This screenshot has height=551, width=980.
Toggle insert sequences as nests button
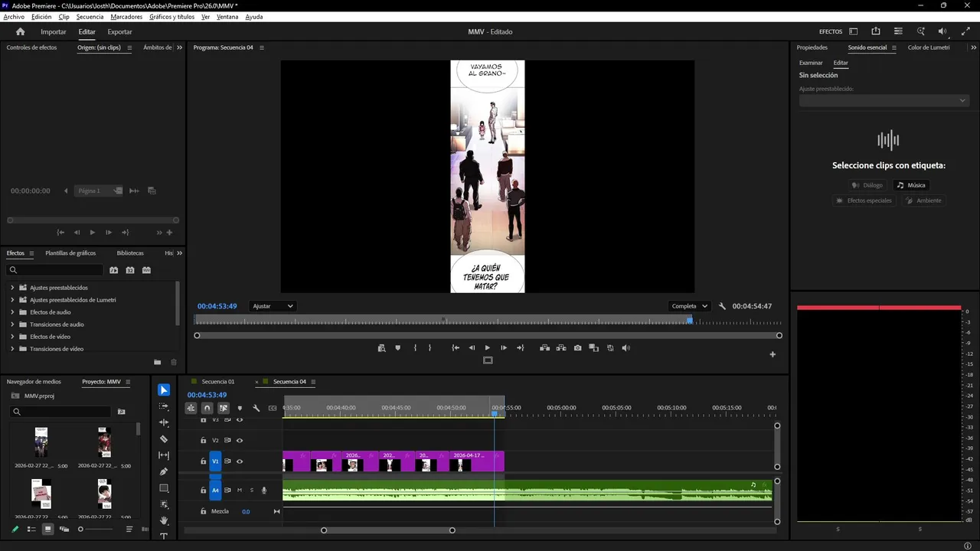(191, 408)
